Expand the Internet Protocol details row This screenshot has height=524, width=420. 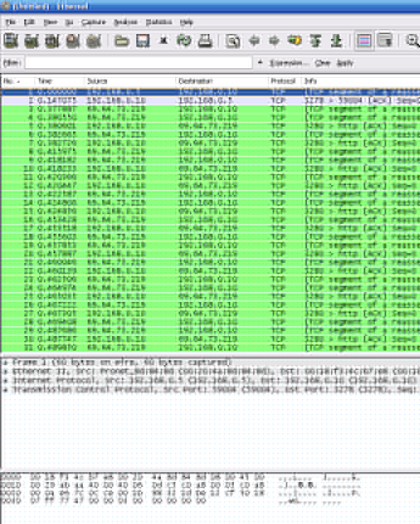[x=5, y=380]
